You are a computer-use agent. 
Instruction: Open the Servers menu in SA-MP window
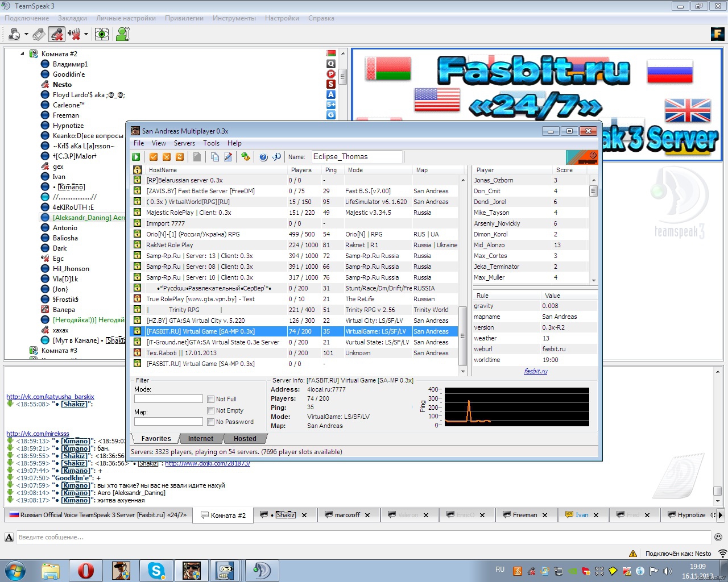[184, 143]
